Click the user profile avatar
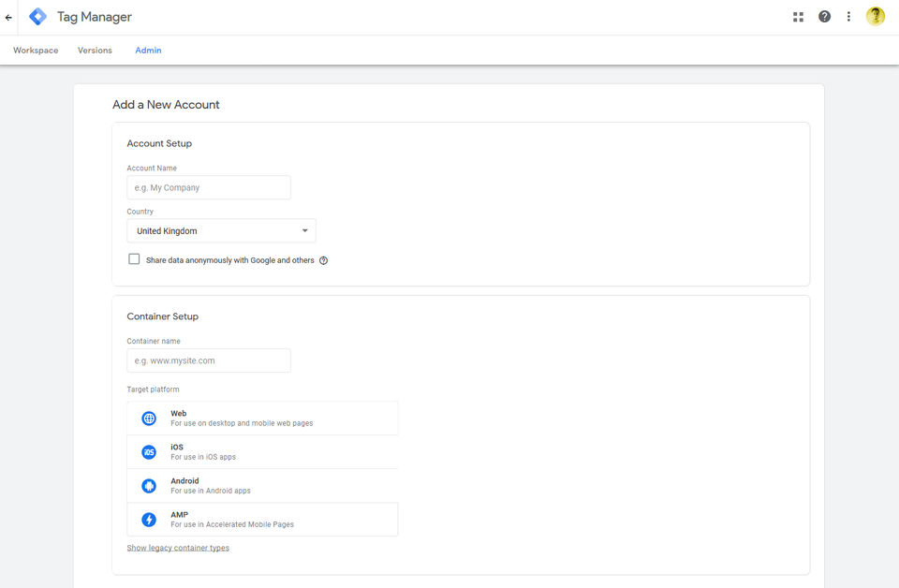Viewport: 899px width, 588px height. click(876, 16)
